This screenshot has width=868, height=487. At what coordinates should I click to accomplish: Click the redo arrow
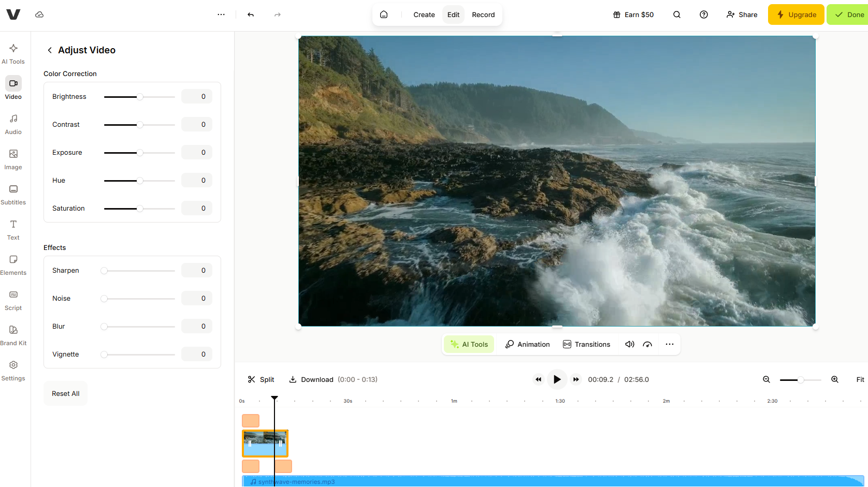click(278, 14)
